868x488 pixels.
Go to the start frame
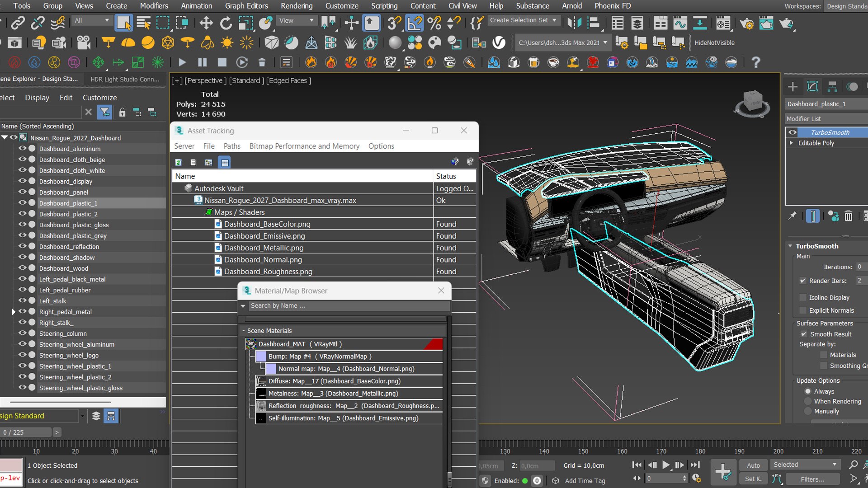pyautogui.click(x=637, y=465)
